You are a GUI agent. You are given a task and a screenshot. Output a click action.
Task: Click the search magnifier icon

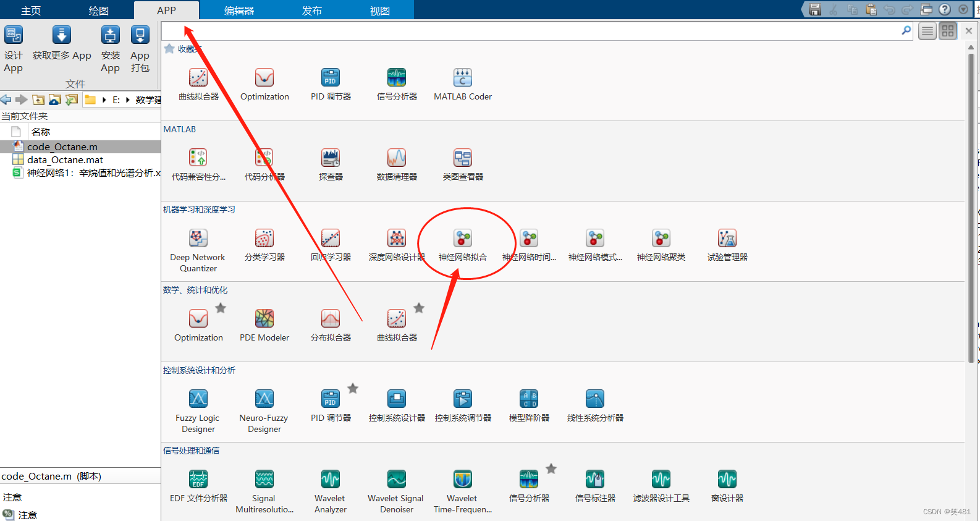tap(906, 30)
